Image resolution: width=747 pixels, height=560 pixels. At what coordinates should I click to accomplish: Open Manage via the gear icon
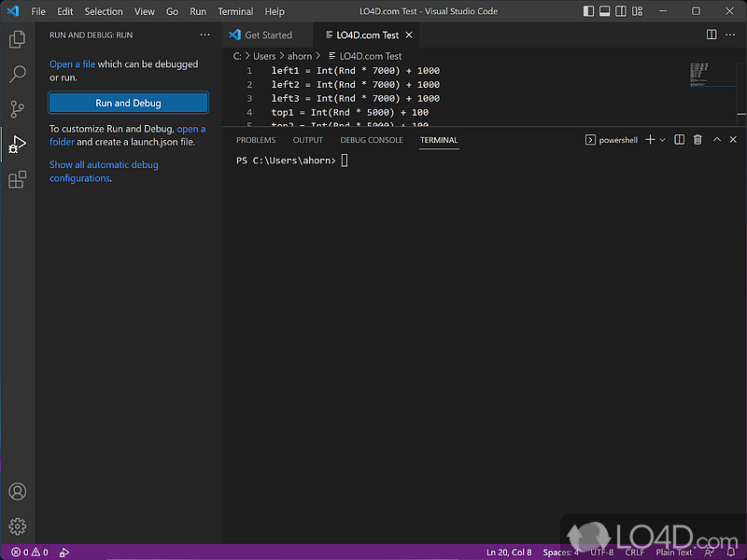click(x=17, y=525)
